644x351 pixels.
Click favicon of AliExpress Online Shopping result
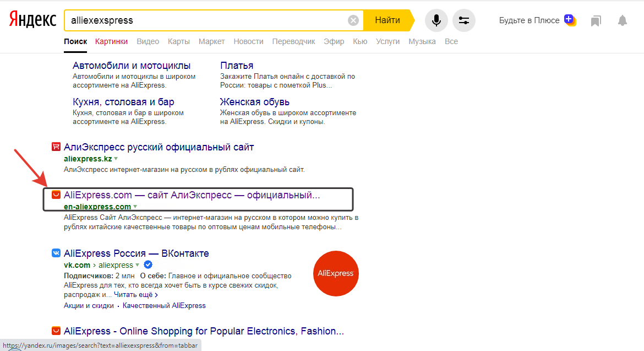56,331
